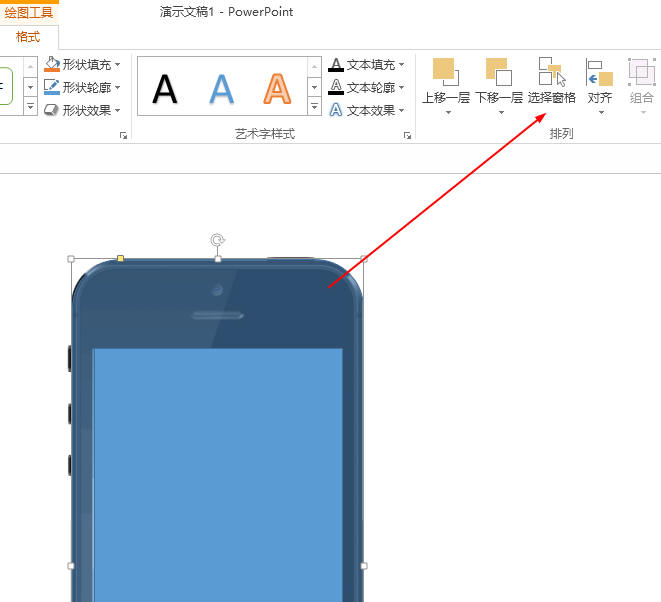Click the yellow adjustment handle on shape
Screen dimensions: 661x602
[120, 258]
